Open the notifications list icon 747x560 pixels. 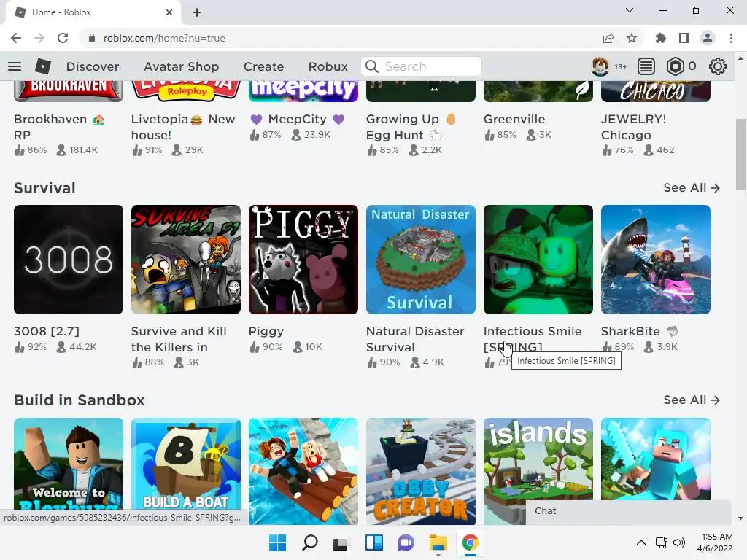tap(646, 66)
